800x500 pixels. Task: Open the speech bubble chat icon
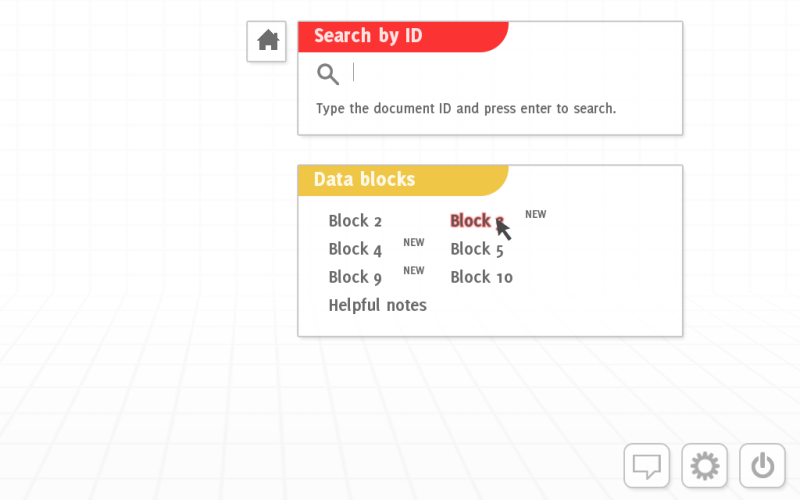tap(646, 466)
